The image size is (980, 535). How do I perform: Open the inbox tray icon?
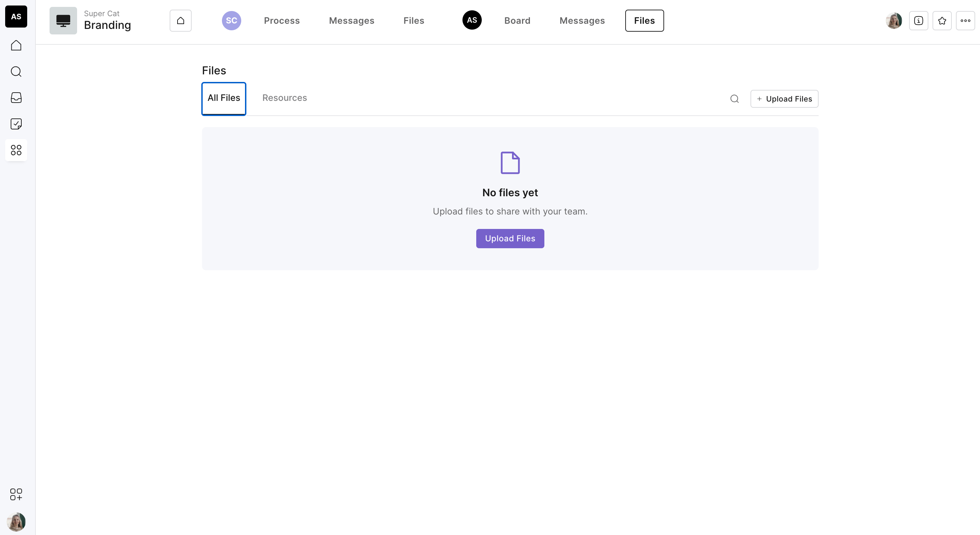(16, 98)
